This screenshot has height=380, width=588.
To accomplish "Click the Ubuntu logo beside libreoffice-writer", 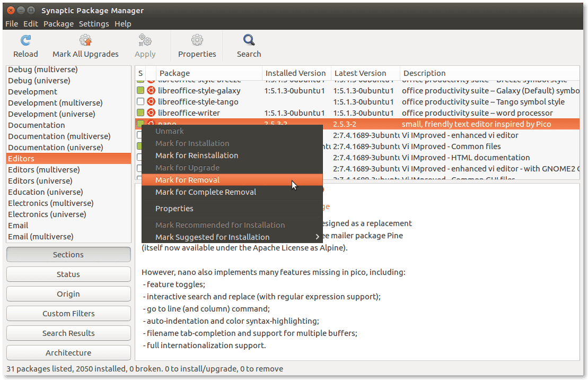I will (x=151, y=113).
